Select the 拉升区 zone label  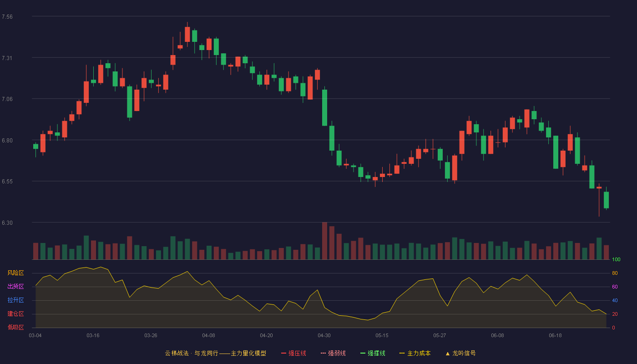(15, 300)
